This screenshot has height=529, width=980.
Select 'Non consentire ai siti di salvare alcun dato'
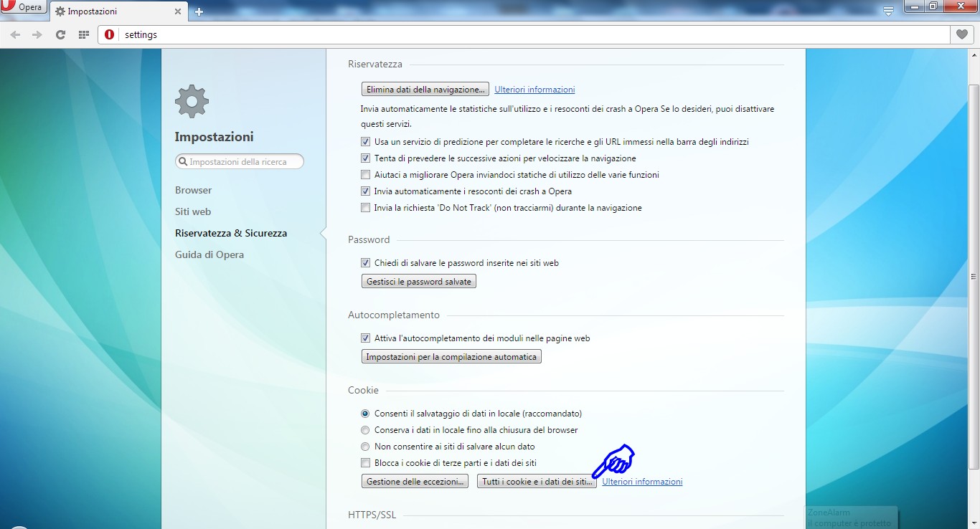[365, 446]
